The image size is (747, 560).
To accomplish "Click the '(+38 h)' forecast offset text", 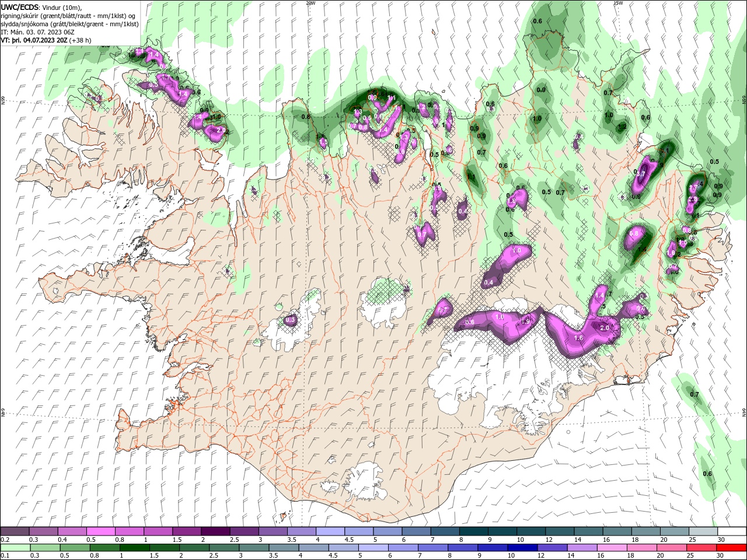I will [80, 40].
